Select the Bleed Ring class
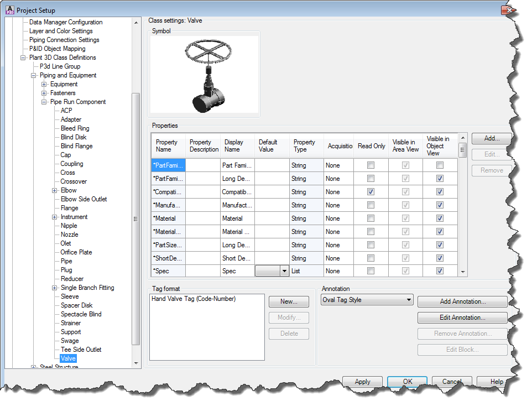Viewport: 532px width, 406px height. pyautogui.click(x=75, y=128)
